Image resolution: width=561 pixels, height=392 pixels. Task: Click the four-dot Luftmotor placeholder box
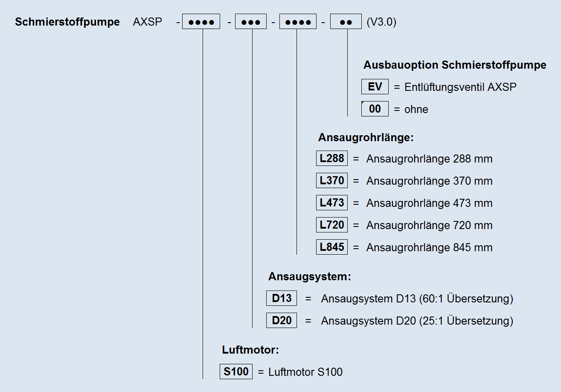[201, 22]
